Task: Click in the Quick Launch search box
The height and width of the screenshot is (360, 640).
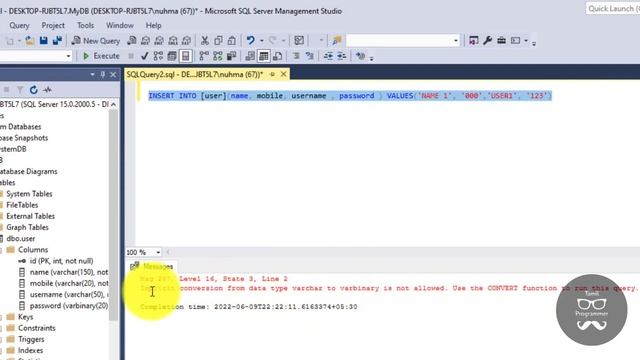Action: 612,9
